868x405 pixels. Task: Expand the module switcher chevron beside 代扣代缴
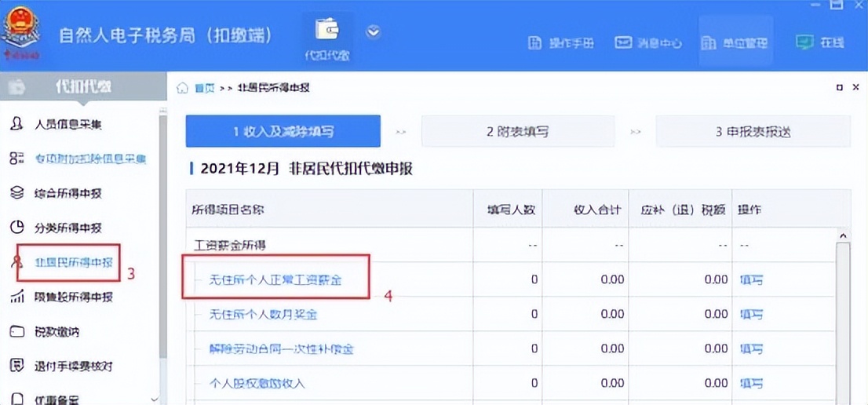pyautogui.click(x=374, y=32)
